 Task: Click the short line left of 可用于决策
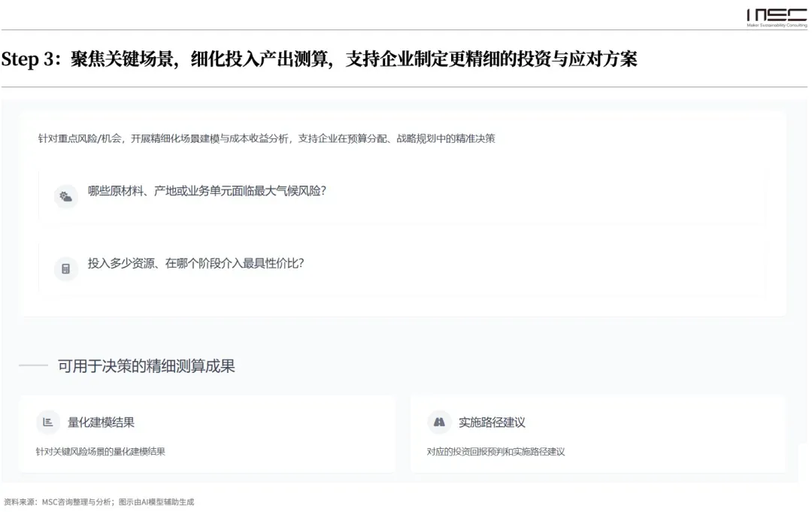(x=33, y=366)
